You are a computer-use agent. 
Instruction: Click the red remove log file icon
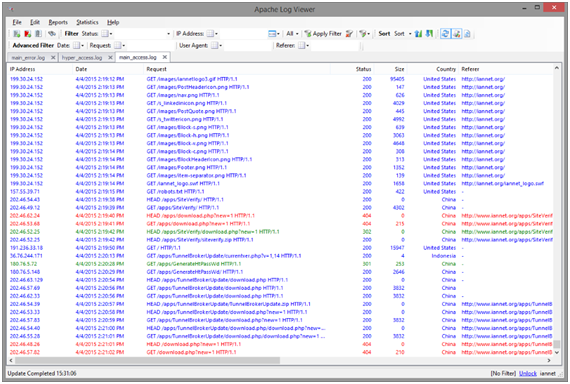[28, 34]
